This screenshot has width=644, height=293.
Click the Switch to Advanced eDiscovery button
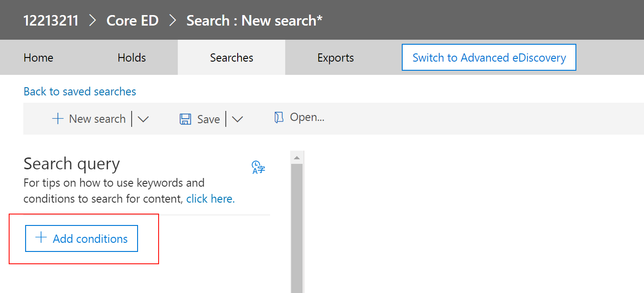489,57
